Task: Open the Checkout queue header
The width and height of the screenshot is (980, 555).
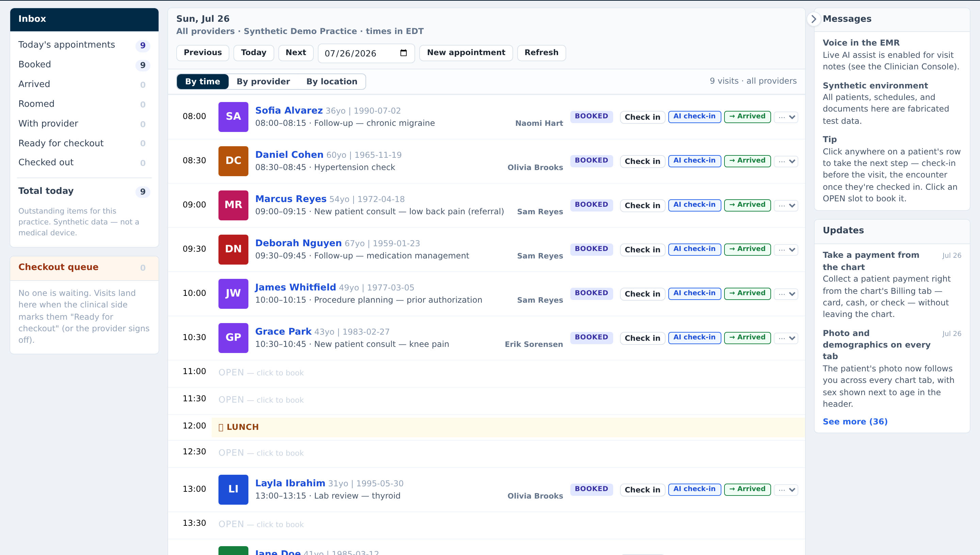Action: (x=84, y=268)
